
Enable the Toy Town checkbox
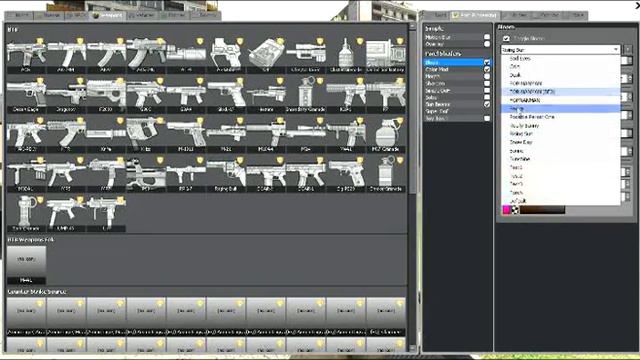(487, 118)
